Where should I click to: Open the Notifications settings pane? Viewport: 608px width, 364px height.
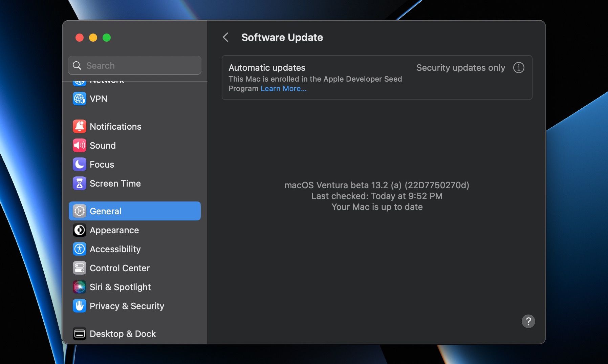[x=135, y=127]
